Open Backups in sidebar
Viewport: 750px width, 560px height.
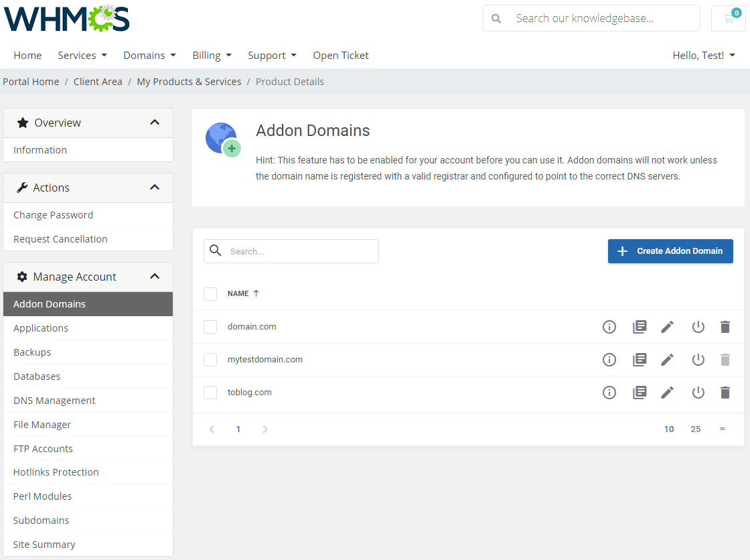[88, 352]
